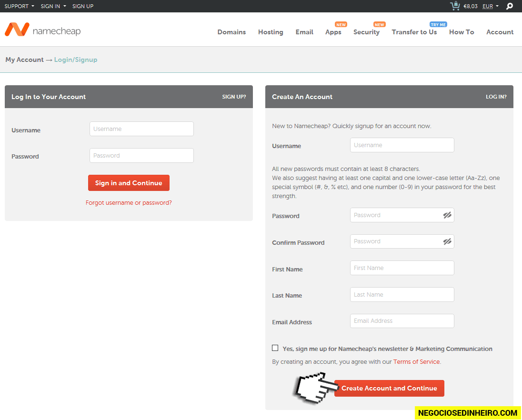Expand the SUPPORT dropdown
522x420 pixels.
click(20, 6)
